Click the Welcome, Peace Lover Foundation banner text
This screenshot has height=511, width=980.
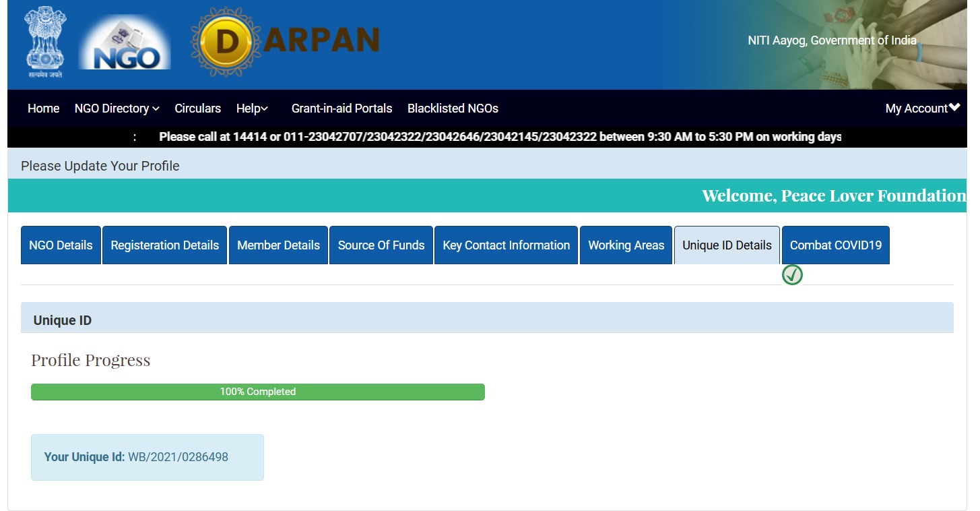click(834, 196)
